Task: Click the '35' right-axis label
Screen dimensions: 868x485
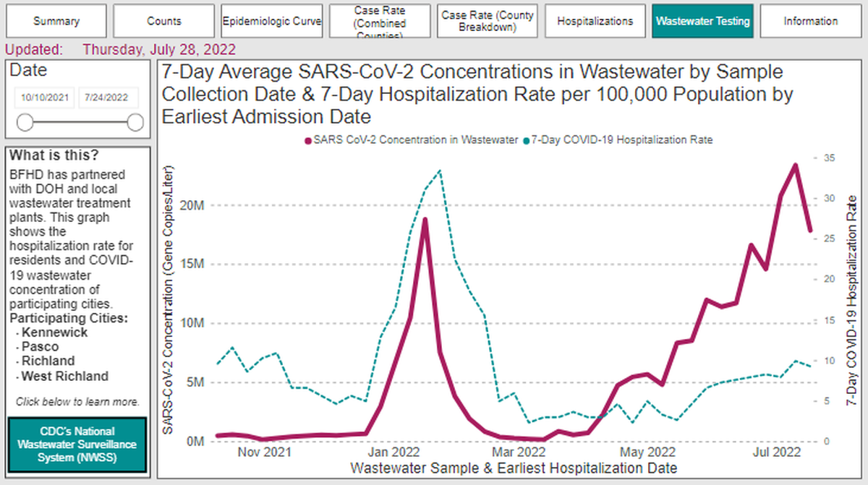Action: 829,158
